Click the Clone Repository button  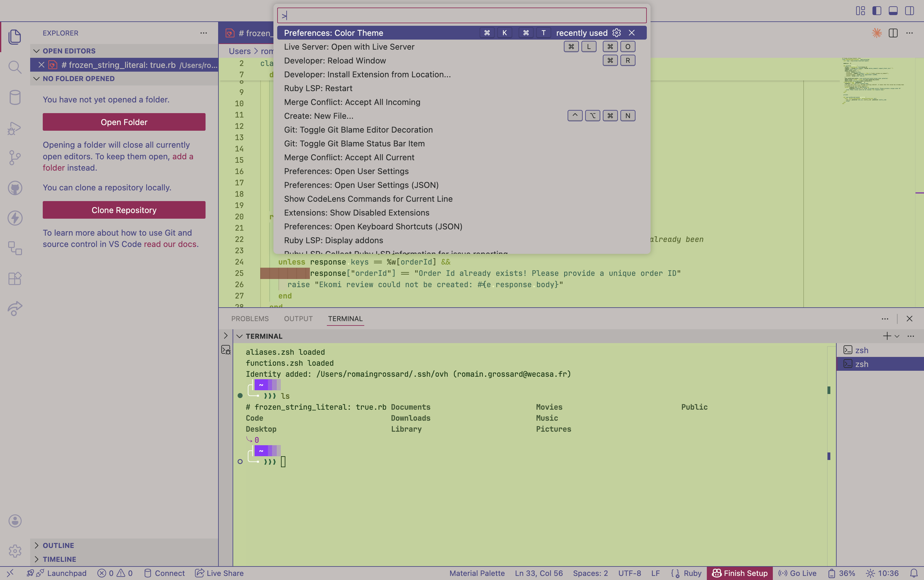tap(124, 210)
